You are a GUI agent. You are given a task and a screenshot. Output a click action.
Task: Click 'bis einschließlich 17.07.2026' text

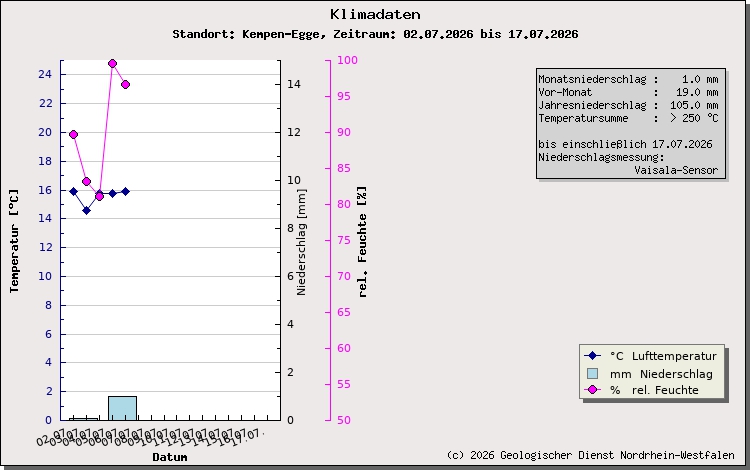625,144
